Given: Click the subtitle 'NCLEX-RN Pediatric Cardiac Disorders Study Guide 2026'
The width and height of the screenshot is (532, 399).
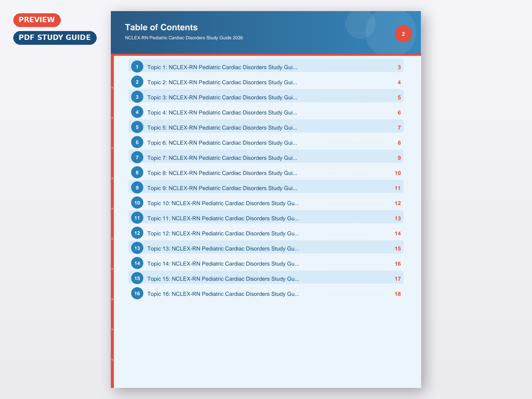Looking at the screenshot, I should coord(184,38).
